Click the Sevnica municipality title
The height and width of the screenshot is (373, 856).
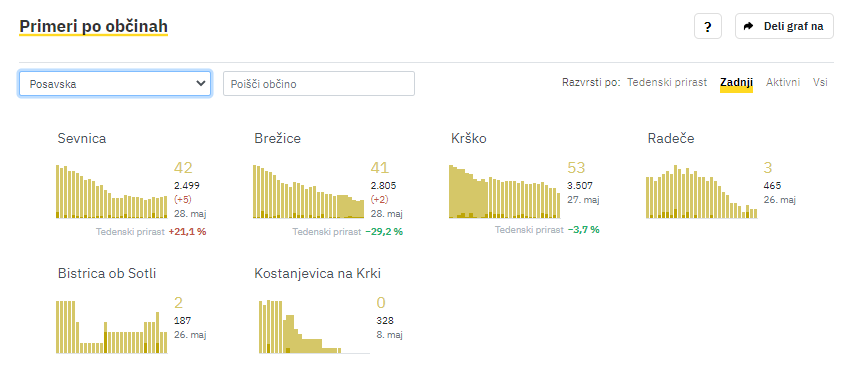tap(82, 139)
